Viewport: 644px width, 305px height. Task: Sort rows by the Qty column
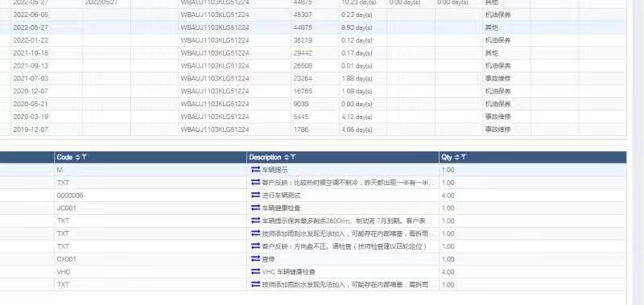456,157
